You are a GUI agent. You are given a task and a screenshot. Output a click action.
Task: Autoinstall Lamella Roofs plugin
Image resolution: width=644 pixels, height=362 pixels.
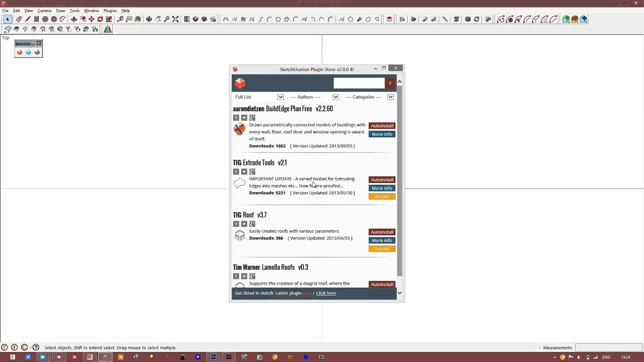(x=382, y=285)
